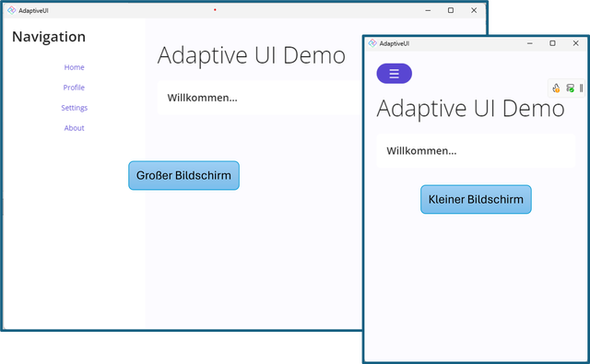
Task: Click the 'Willkommen...' card in the small window
Action: tap(476, 151)
